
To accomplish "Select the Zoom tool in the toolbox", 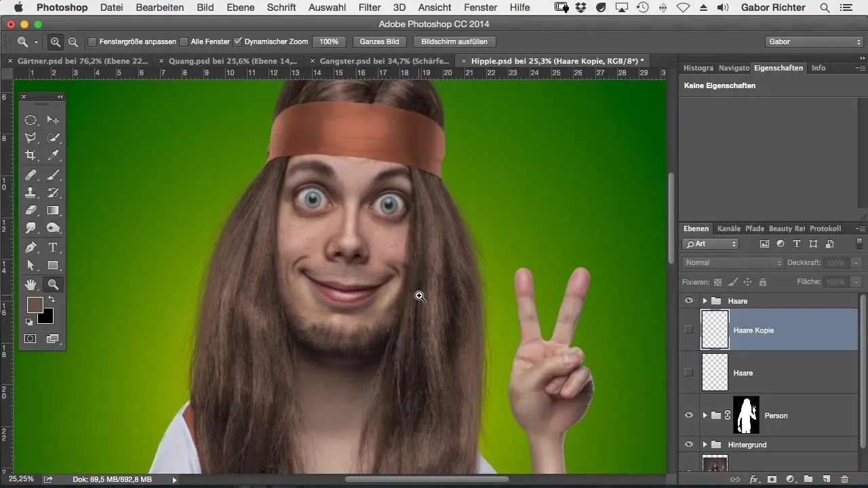I will [x=53, y=285].
